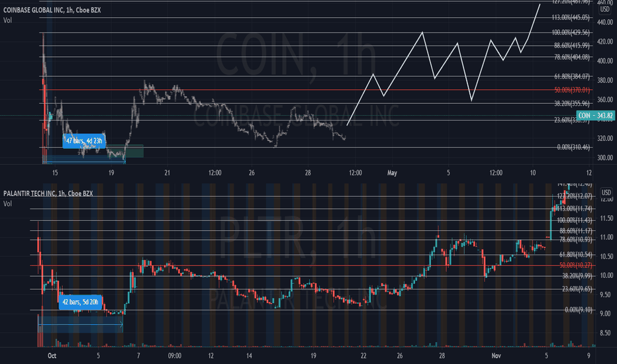Click 11.50 on the PLTR price axis
This screenshot has height=364, width=617.
click(x=606, y=218)
